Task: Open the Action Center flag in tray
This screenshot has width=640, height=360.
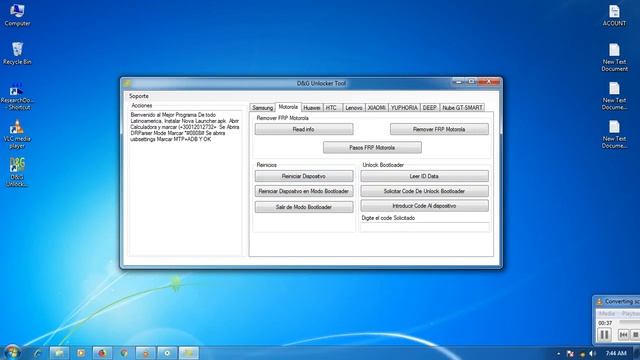Action: [x=570, y=353]
